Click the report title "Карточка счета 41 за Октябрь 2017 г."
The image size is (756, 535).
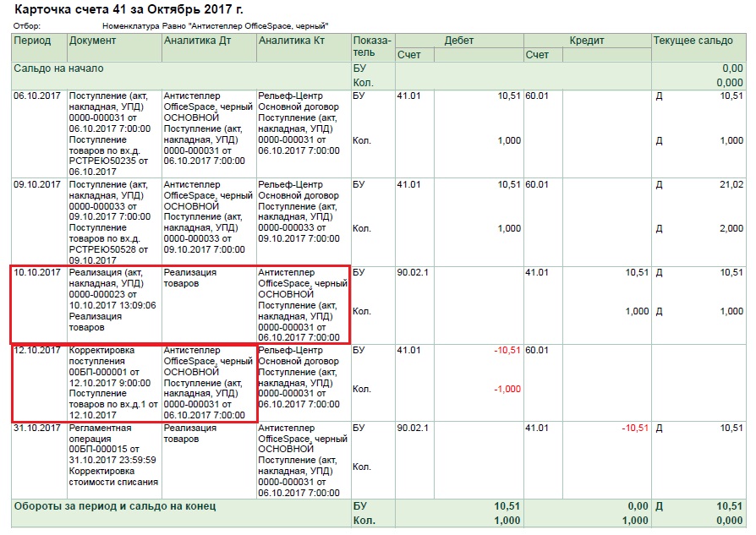[x=129, y=9]
